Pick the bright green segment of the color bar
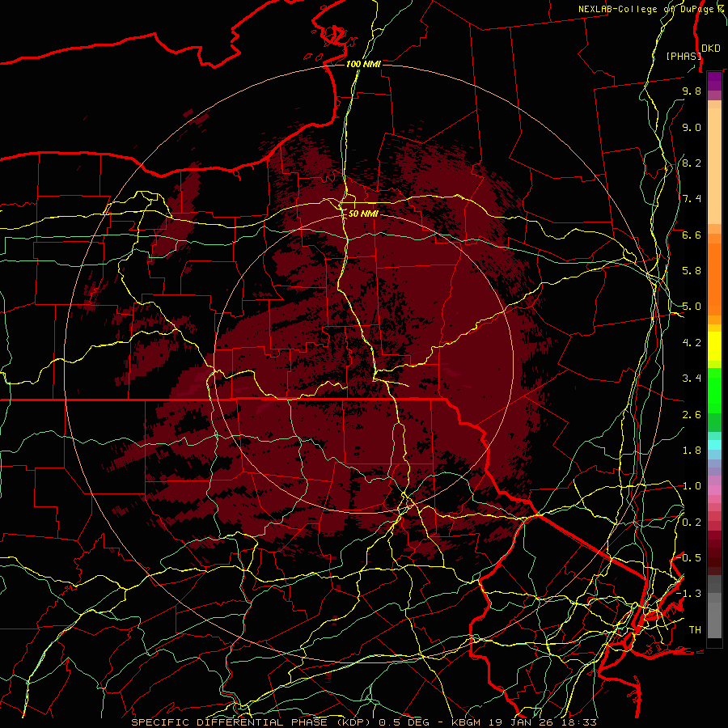 pos(714,391)
